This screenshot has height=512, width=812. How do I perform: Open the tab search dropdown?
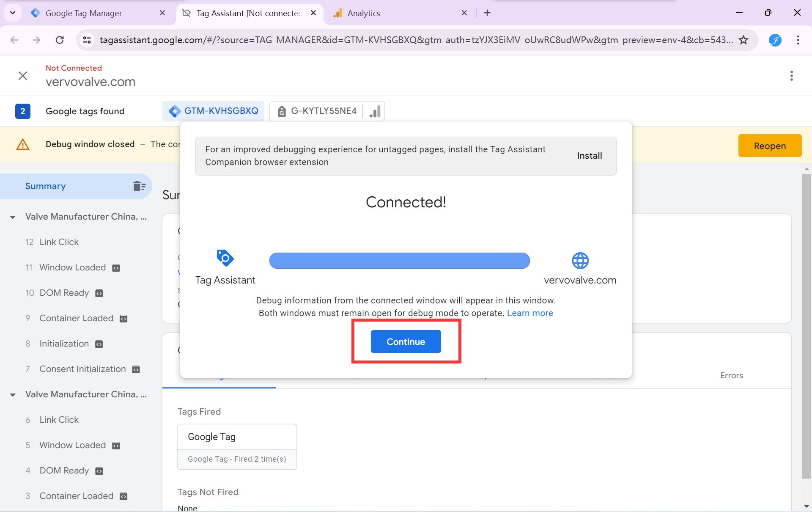(x=13, y=13)
